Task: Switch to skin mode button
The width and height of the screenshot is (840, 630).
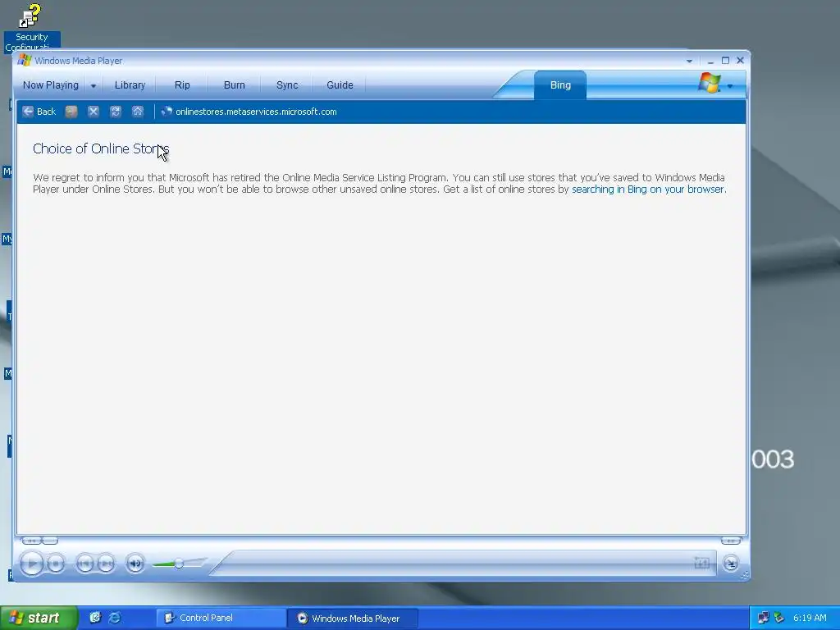Action: point(731,564)
